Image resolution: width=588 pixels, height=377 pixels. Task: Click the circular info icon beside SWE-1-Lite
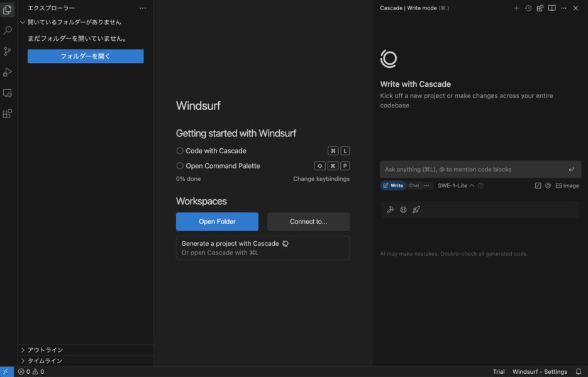tap(480, 185)
